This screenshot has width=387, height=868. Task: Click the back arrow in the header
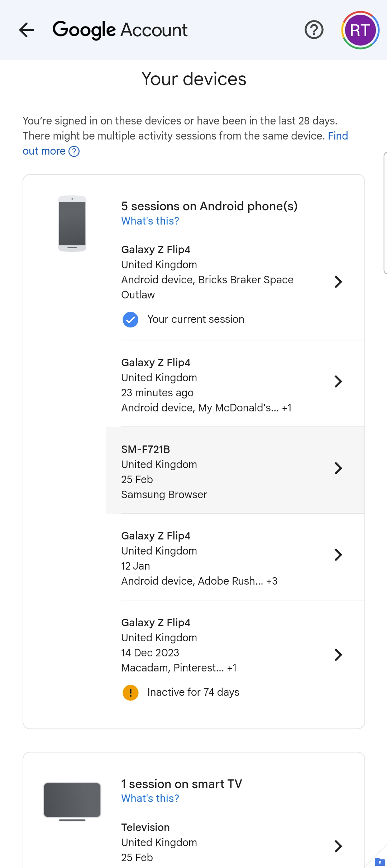(x=26, y=30)
